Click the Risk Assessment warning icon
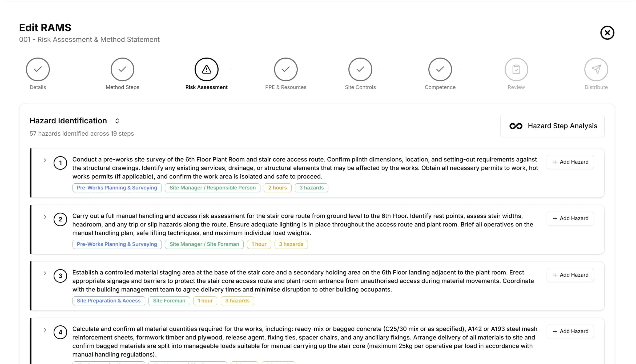The image size is (636, 364). click(206, 69)
